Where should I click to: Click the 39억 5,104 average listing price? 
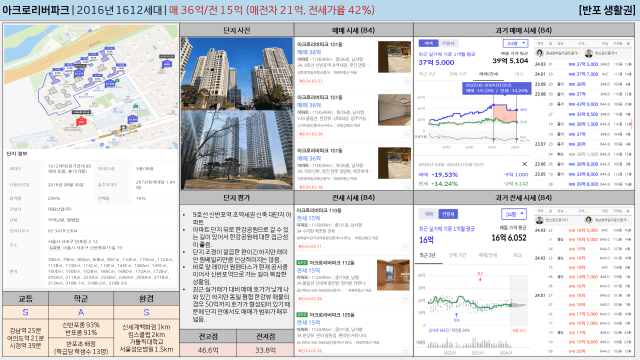pos(510,61)
